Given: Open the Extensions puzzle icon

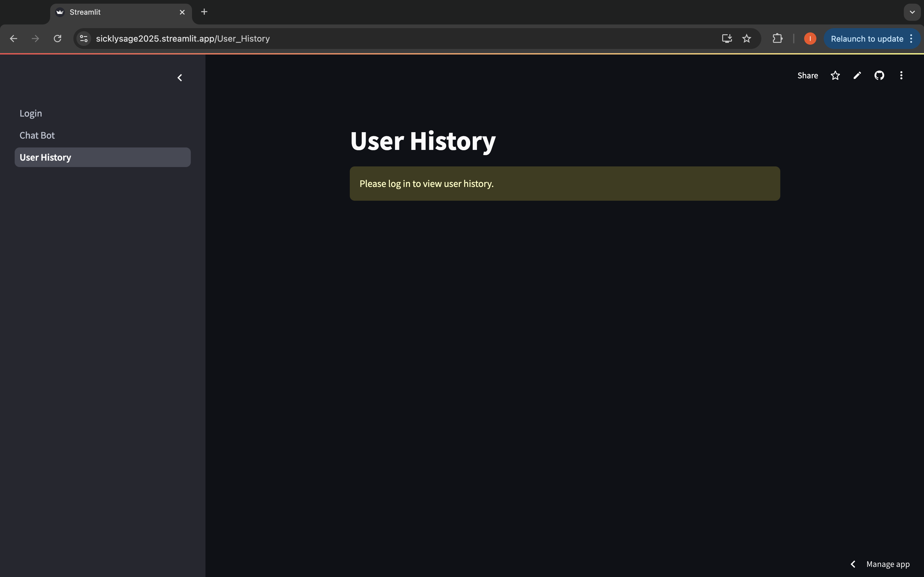Looking at the screenshot, I should pyautogui.click(x=777, y=39).
